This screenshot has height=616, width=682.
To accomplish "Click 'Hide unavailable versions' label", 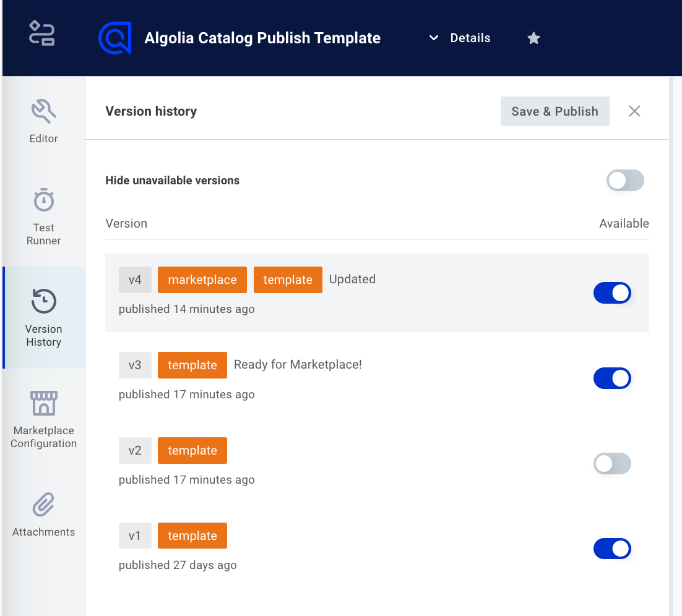I will point(172,181).
